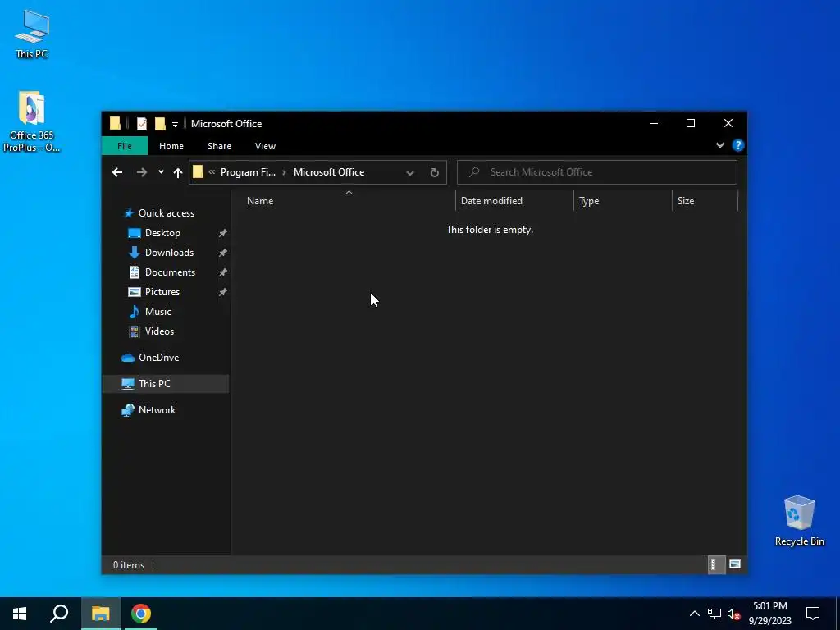Click the Search Microsoft Office field
Viewport: 840px width, 630px height.
pyautogui.click(x=597, y=172)
